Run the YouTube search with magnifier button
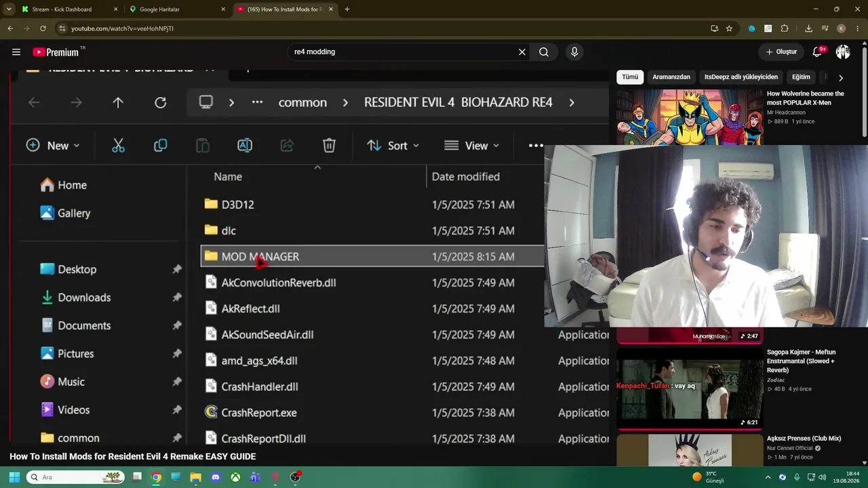This screenshot has height=488, width=868. [x=544, y=52]
